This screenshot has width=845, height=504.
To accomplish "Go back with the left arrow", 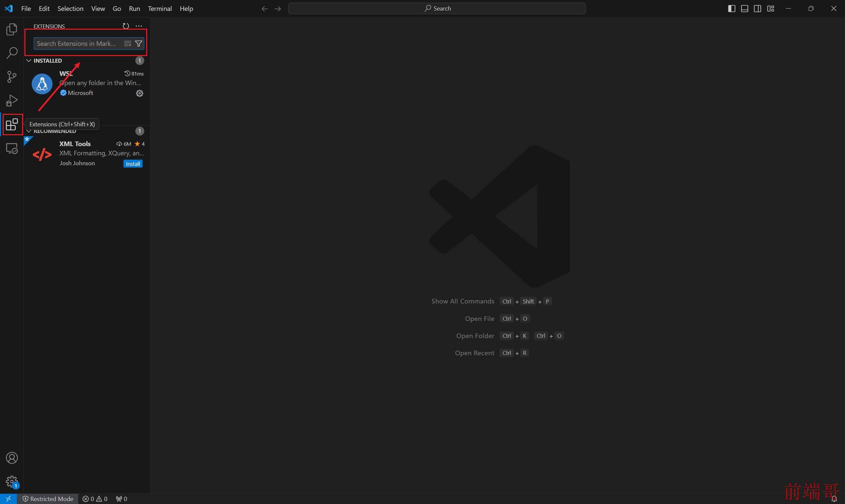I will coord(265,9).
